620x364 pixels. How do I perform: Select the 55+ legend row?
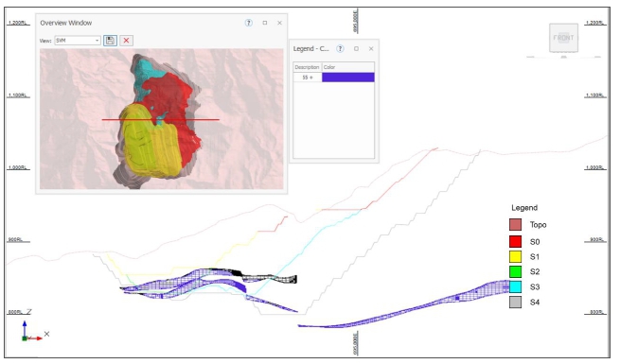coord(334,78)
